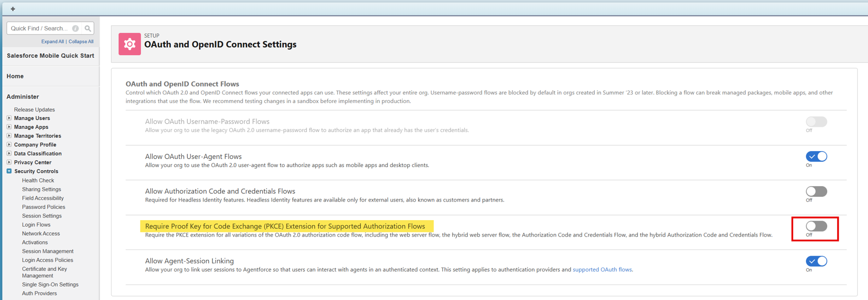The height and width of the screenshot is (300, 868).
Task: Click the Allow Agent-Session Linking label
Action: pyautogui.click(x=189, y=261)
